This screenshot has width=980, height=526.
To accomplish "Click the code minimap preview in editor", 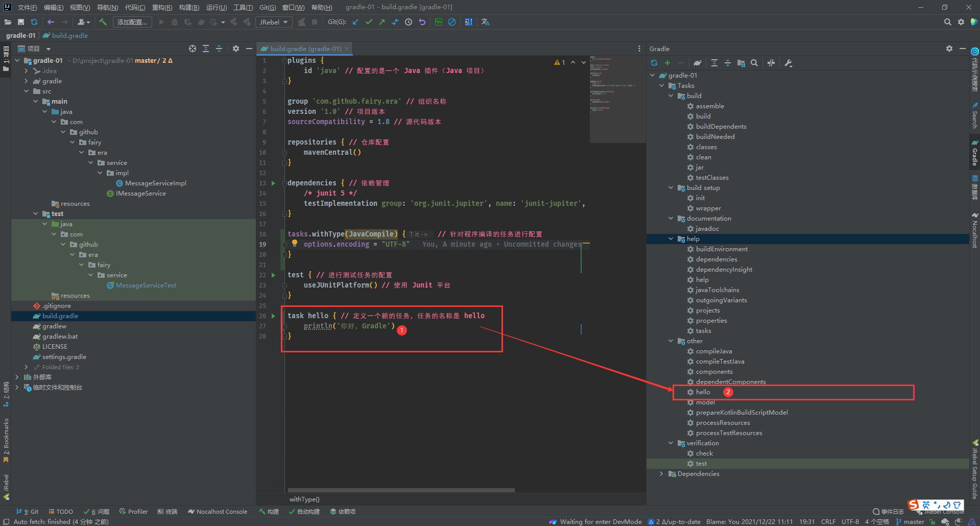I will pyautogui.click(x=617, y=99).
